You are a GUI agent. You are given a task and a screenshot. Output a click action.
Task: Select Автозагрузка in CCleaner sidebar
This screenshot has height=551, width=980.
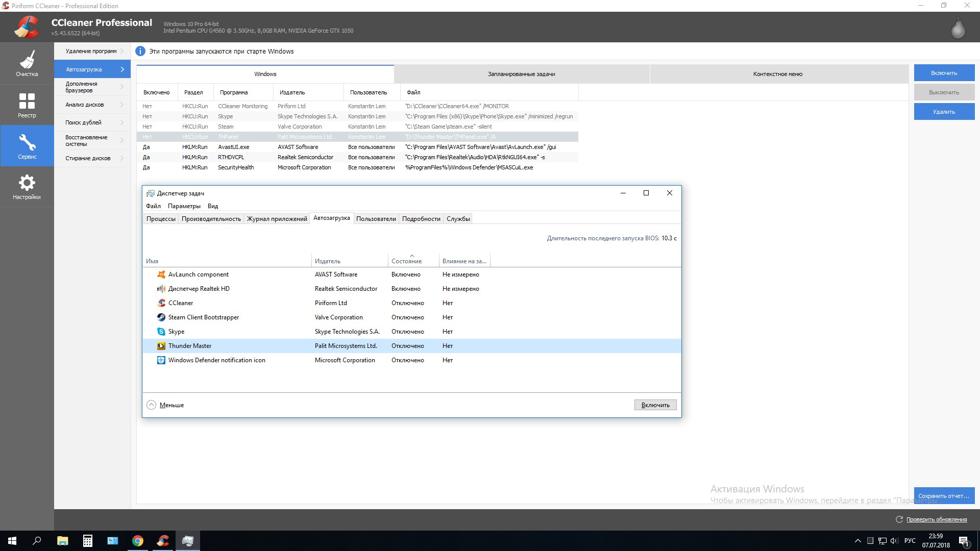(x=92, y=69)
